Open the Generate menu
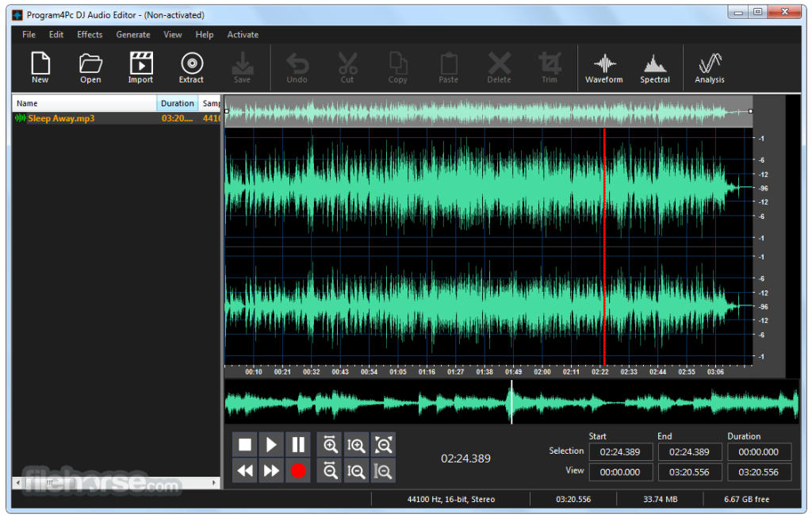Image resolution: width=812 pixels, height=518 pixels. (x=133, y=35)
